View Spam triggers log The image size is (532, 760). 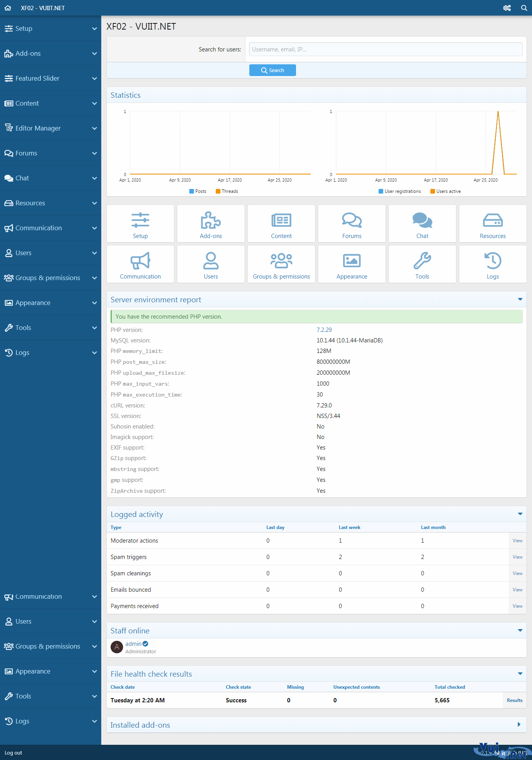[x=517, y=557]
